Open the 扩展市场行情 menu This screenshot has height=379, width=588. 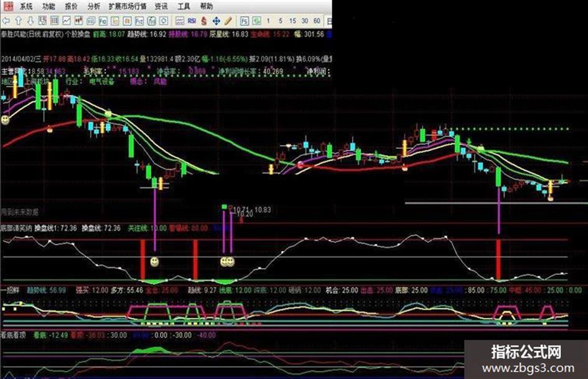(x=128, y=6)
